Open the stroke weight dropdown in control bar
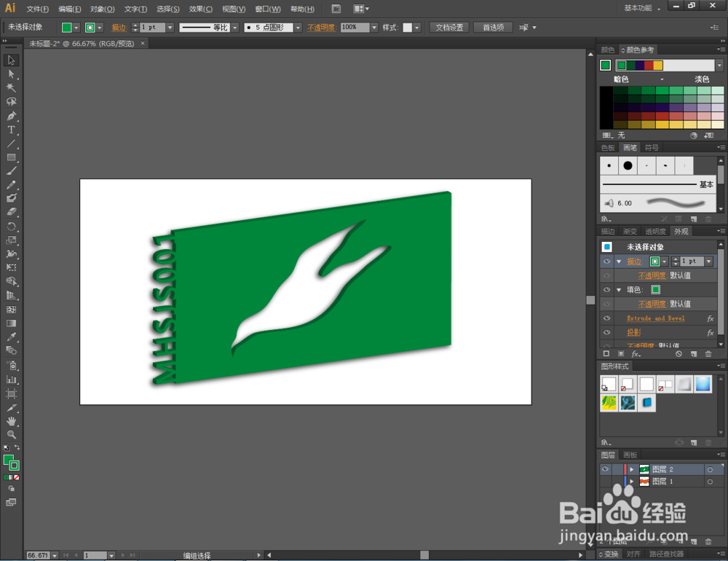Screen dimensions: 728x561 point(170,28)
